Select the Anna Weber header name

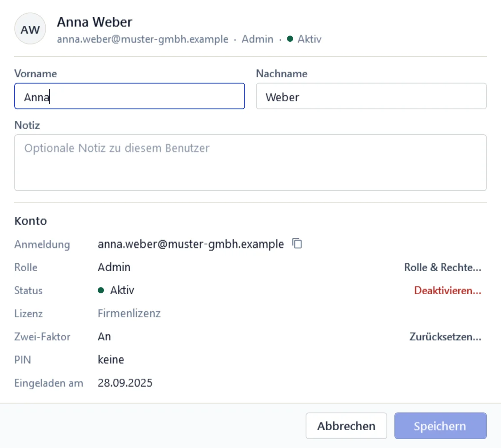click(95, 22)
